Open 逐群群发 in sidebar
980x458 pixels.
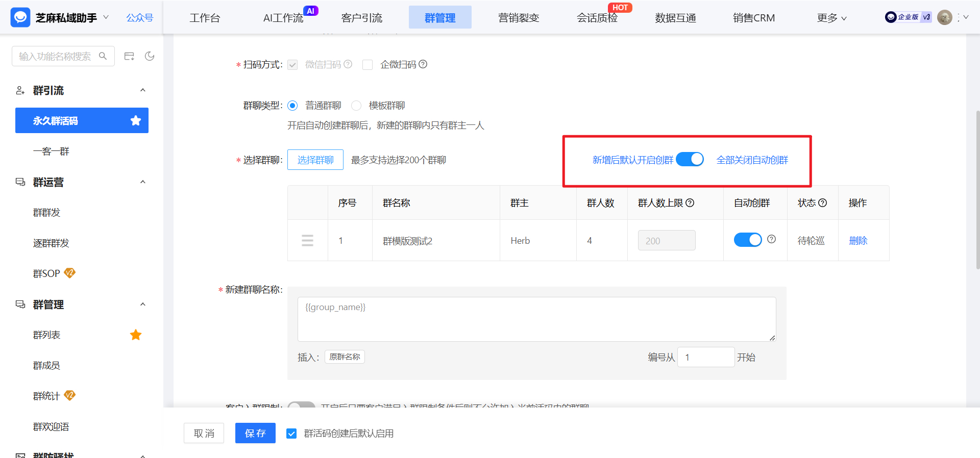[51, 243]
